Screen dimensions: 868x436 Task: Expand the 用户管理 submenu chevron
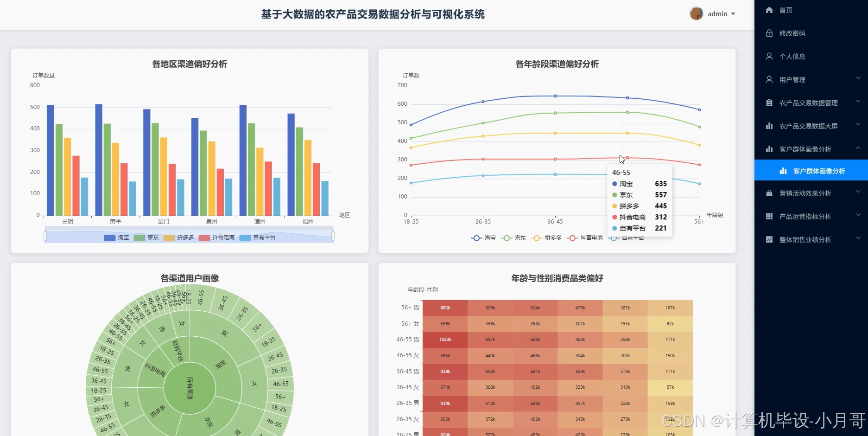858,78
